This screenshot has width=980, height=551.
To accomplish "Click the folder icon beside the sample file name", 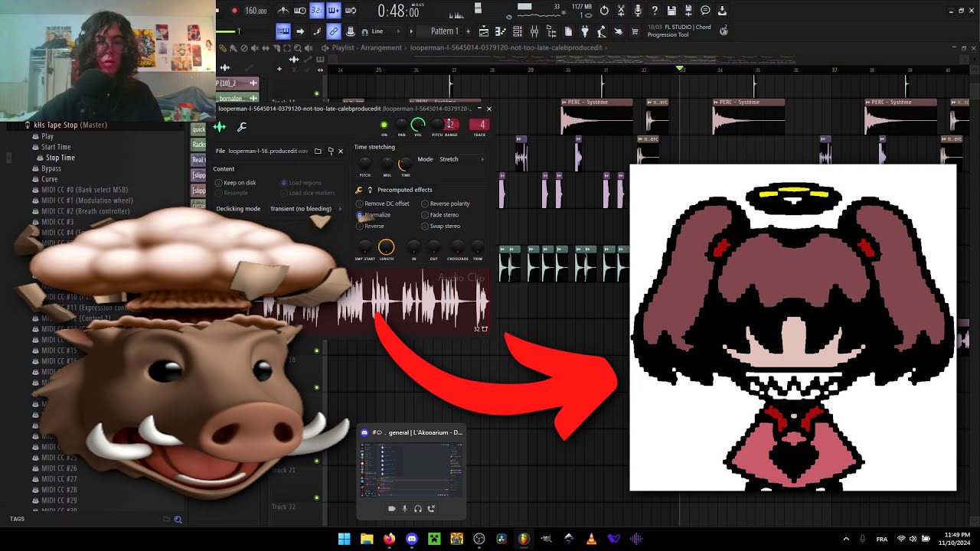I will point(318,152).
